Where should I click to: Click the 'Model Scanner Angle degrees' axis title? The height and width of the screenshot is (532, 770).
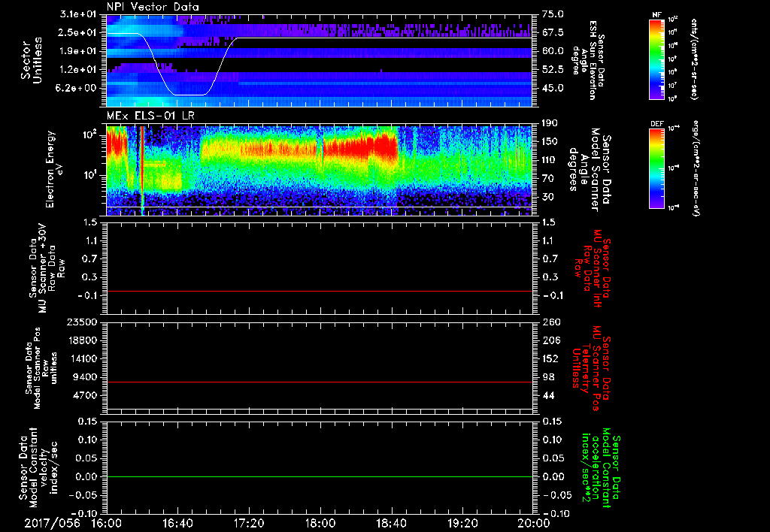point(590,170)
